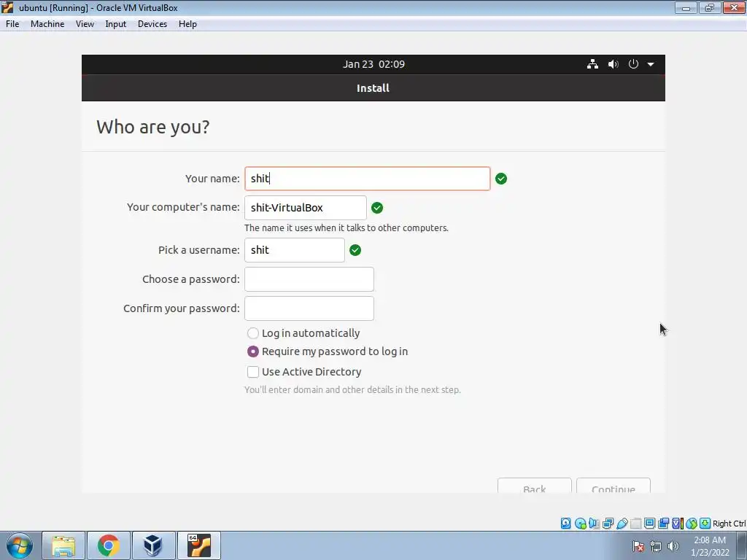Open the File menu
The image size is (747, 560).
(12, 24)
